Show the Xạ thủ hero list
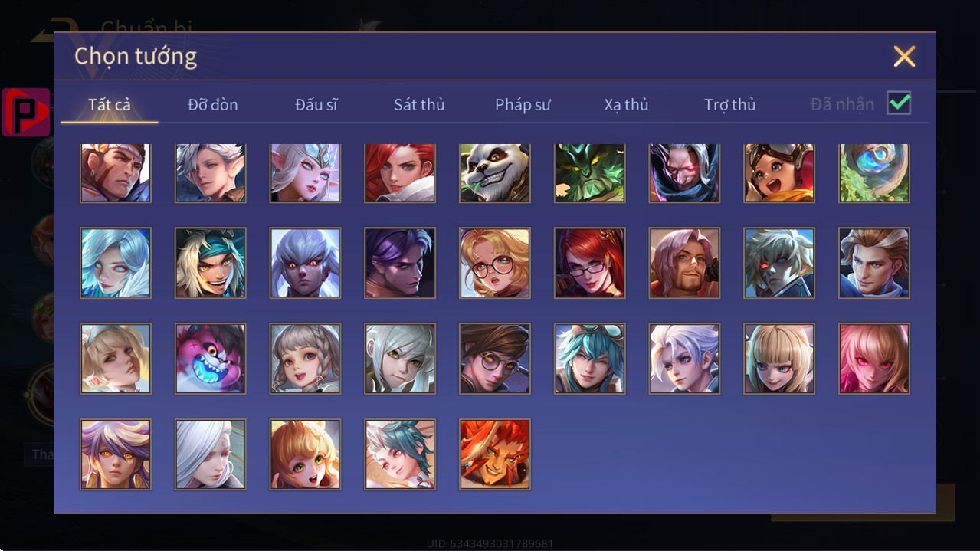The image size is (980, 551). (626, 105)
